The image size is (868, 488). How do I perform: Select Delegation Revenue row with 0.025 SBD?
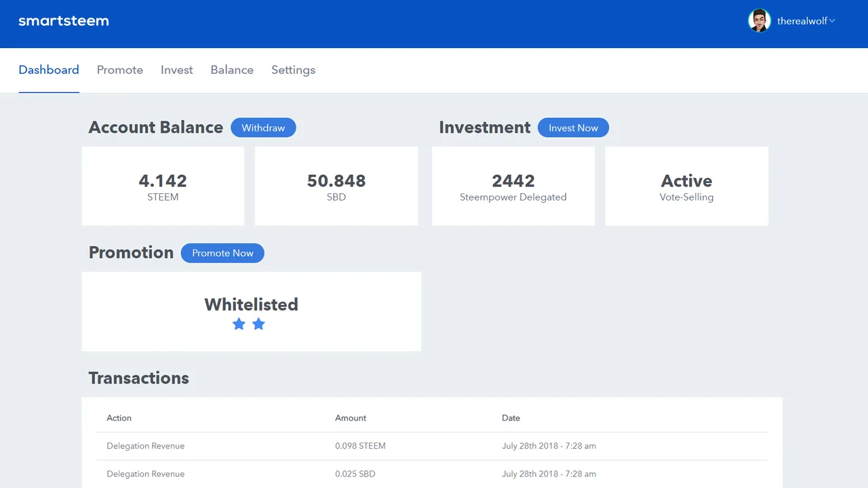coord(432,474)
